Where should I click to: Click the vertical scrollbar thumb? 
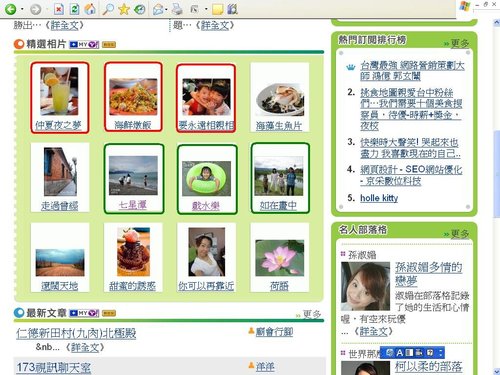pyautogui.click(x=496, y=174)
